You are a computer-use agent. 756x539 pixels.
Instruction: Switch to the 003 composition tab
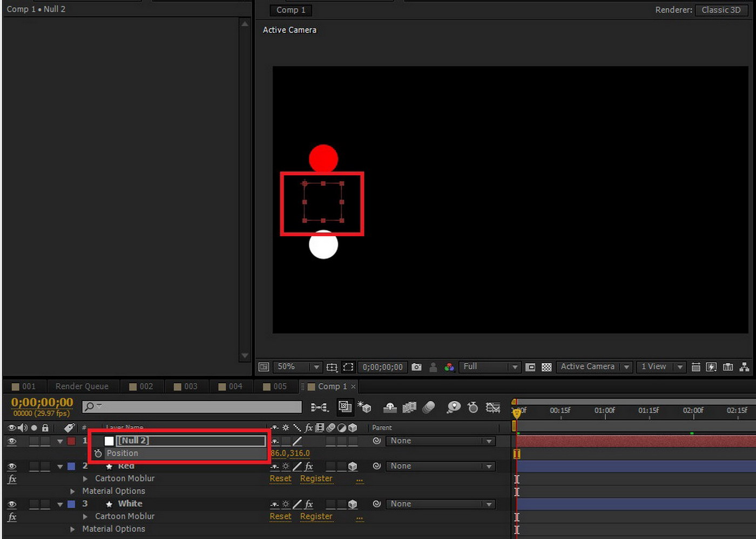pyautogui.click(x=185, y=386)
